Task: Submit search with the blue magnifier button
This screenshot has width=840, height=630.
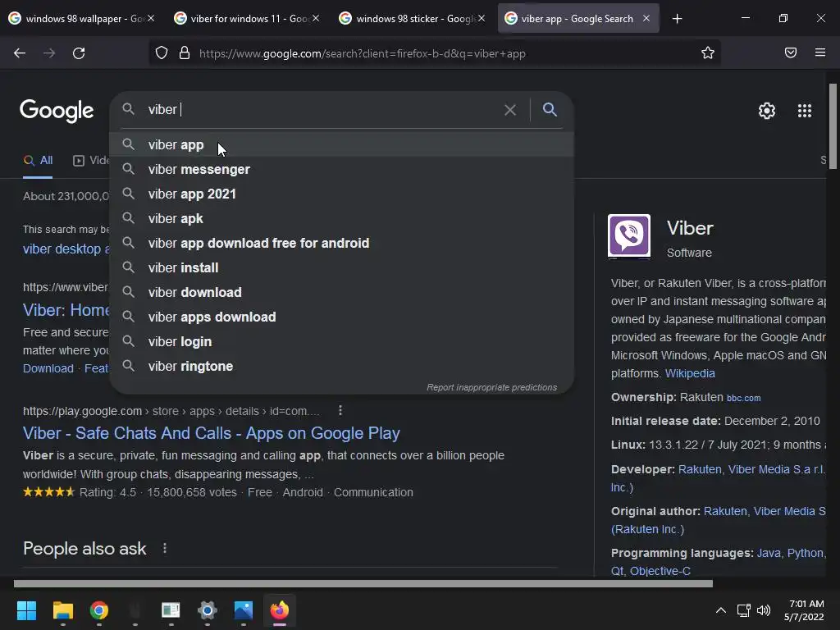Action: point(550,109)
